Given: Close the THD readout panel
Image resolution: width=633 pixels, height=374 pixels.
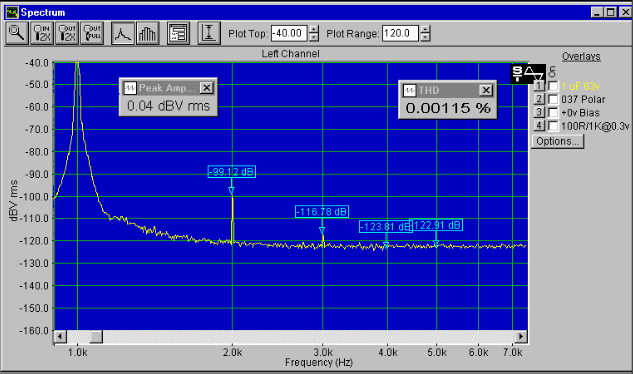Looking at the screenshot, I should [486, 90].
